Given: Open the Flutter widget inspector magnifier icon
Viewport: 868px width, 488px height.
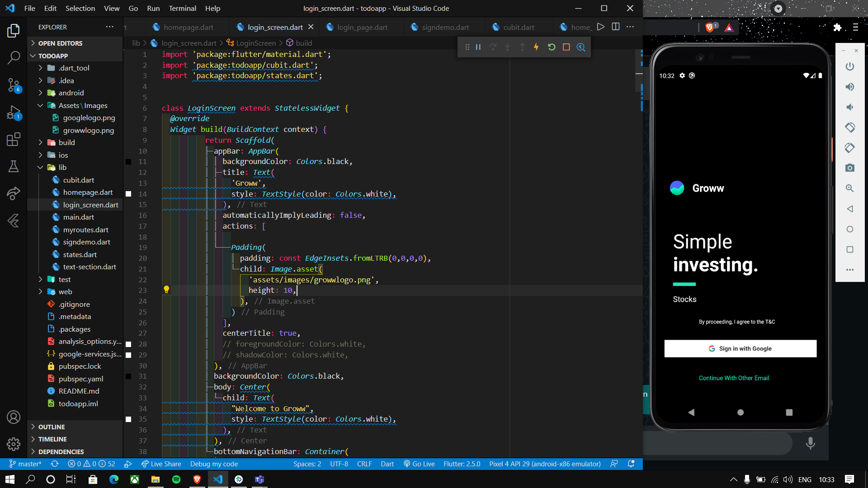Looking at the screenshot, I should pos(581,47).
